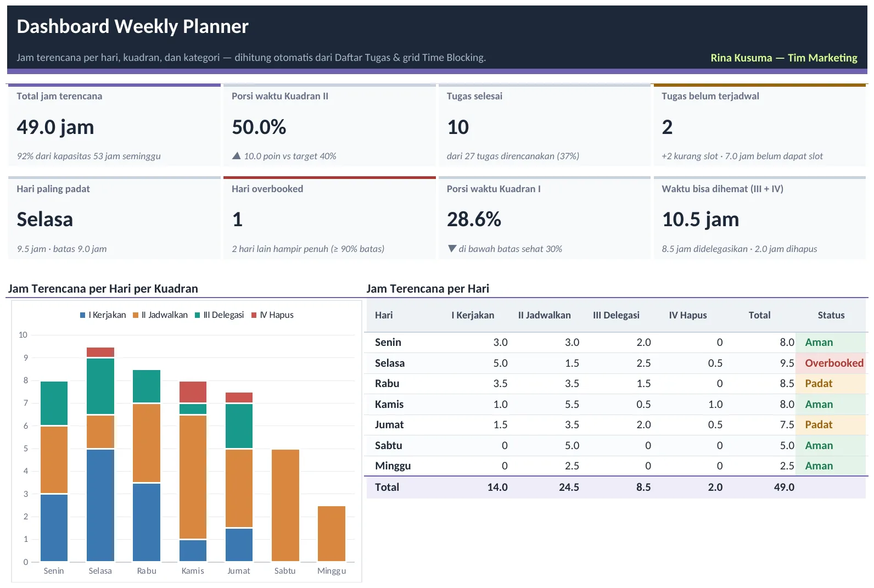Select the "Aman" status in the Minggu row
The width and height of the screenshot is (874, 588).
819,466
